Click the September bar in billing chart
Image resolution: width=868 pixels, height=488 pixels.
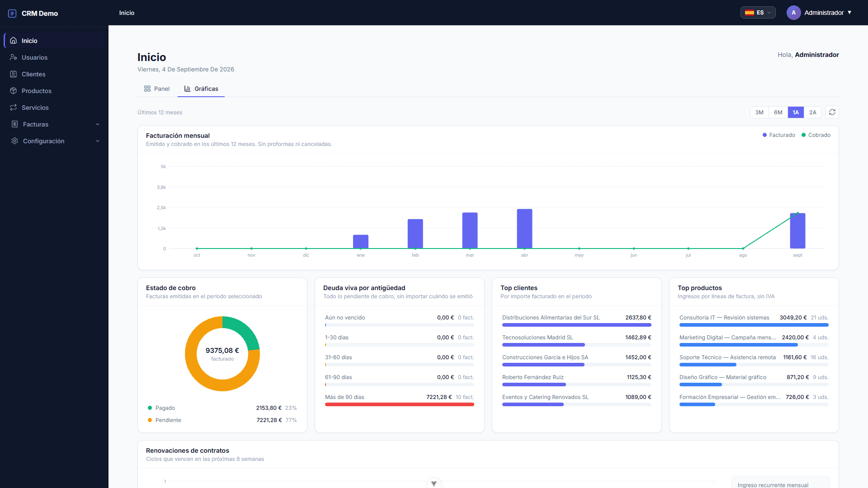pyautogui.click(x=797, y=231)
